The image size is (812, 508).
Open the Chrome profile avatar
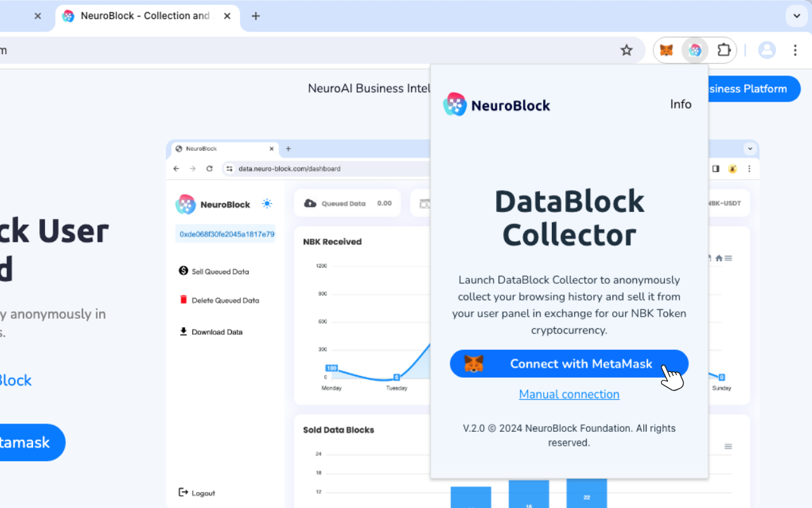766,50
